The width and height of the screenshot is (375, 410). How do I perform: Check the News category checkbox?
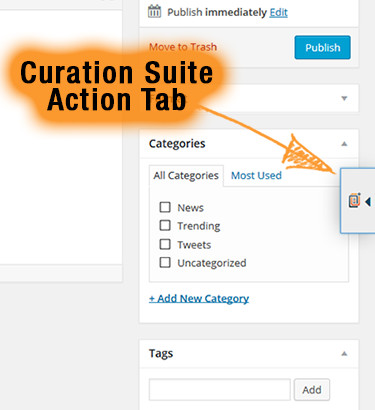(x=165, y=207)
